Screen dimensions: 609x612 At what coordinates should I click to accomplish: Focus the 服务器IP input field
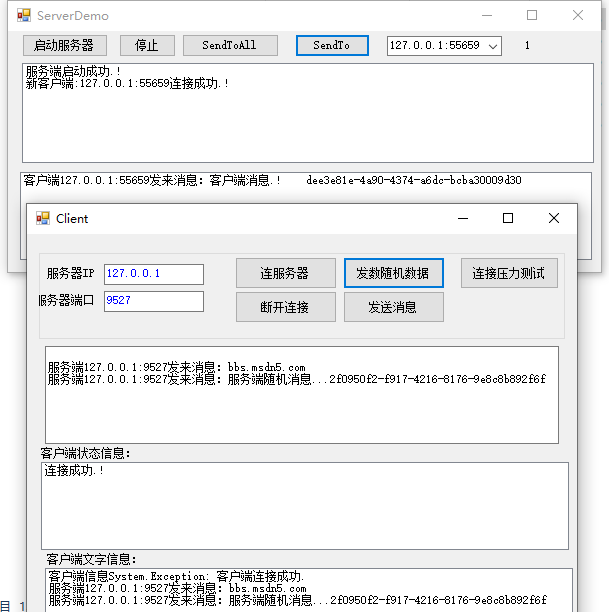(x=153, y=274)
